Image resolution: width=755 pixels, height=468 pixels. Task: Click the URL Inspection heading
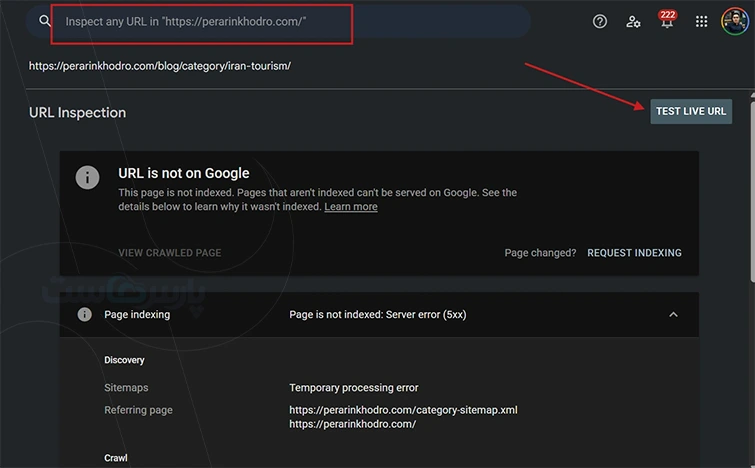78,113
